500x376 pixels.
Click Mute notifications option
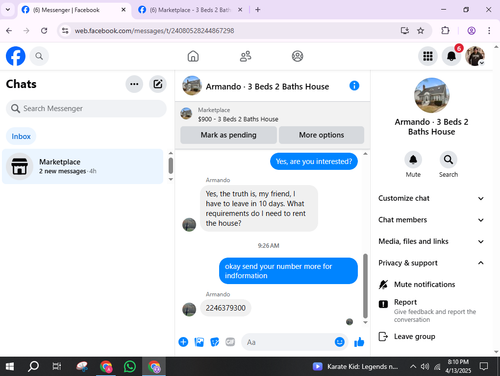pyautogui.click(x=424, y=284)
